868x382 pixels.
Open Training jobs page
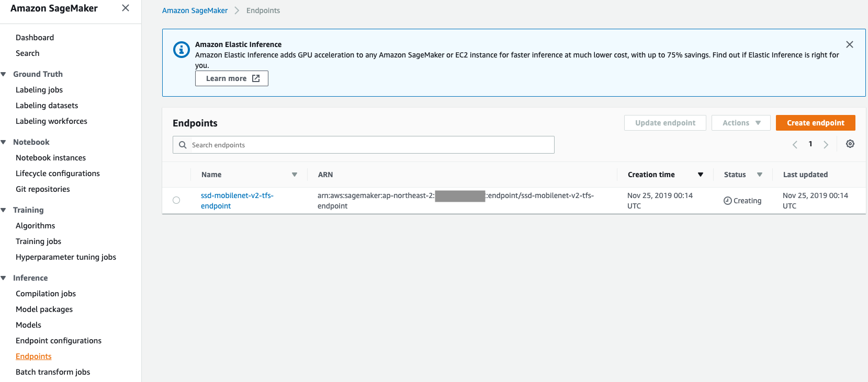point(38,241)
